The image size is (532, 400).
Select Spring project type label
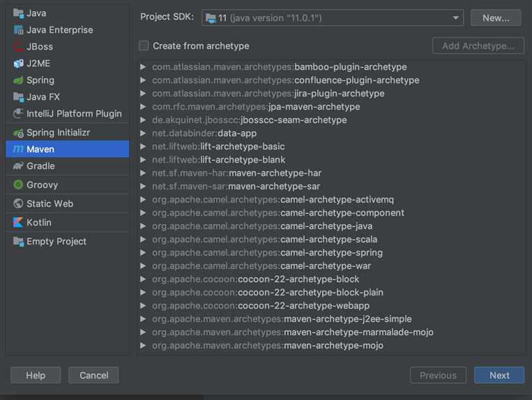pos(40,80)
